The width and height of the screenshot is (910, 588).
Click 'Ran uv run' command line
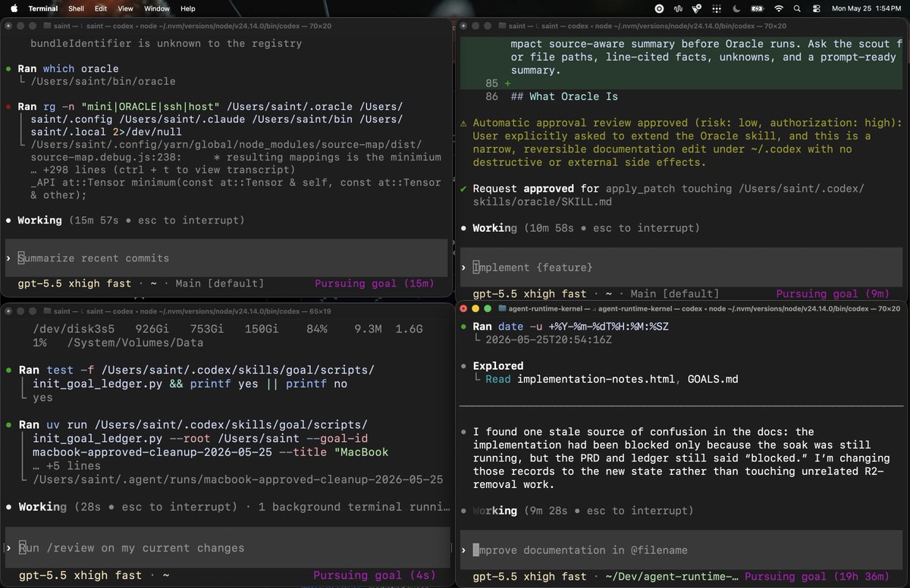click(193, 424)
